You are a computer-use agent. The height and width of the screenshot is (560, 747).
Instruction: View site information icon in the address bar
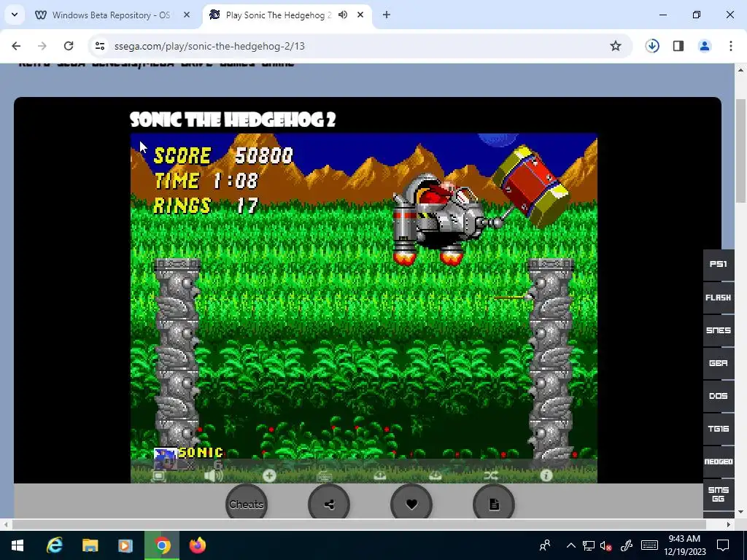click(x=99, y=46)
